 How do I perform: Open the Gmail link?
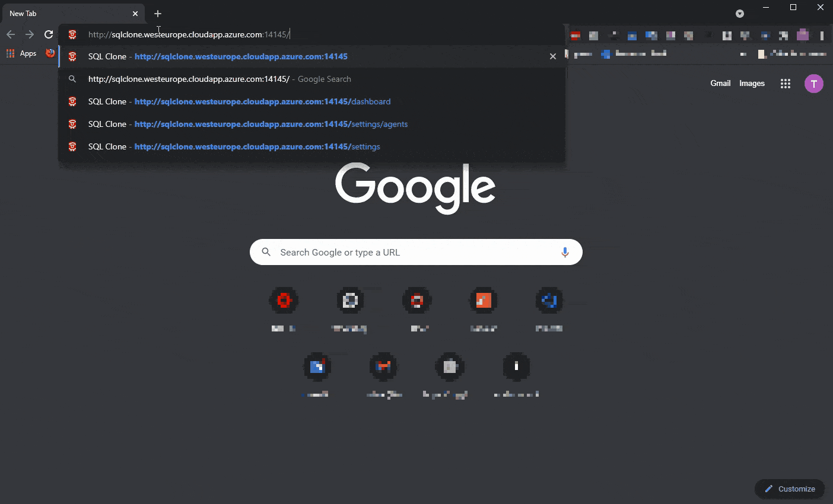pos(720,84)
